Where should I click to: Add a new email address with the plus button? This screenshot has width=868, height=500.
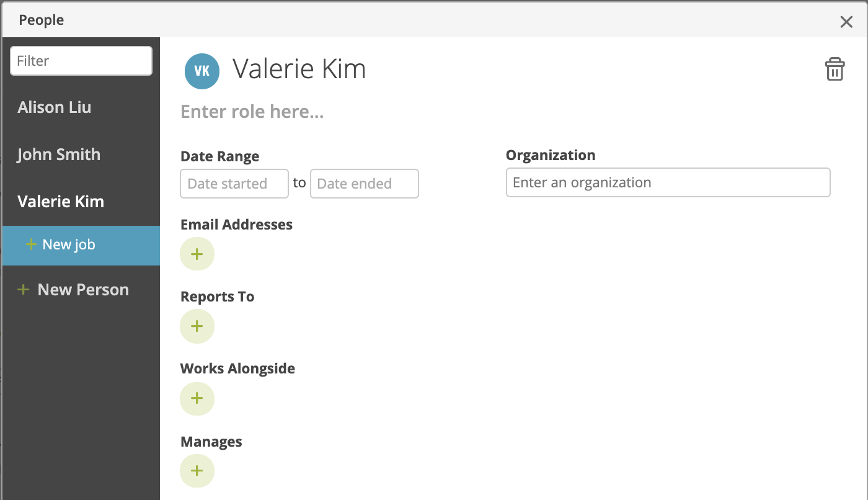(197, 254)
